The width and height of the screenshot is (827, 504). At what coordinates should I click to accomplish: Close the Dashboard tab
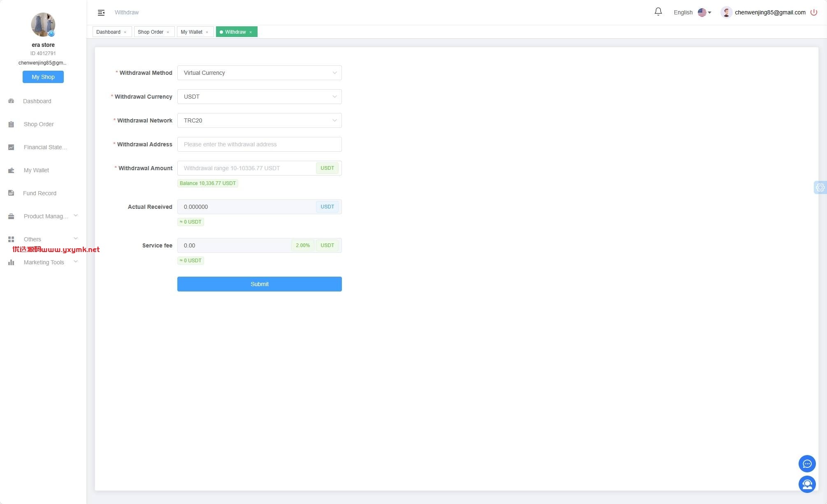[125, 32]
